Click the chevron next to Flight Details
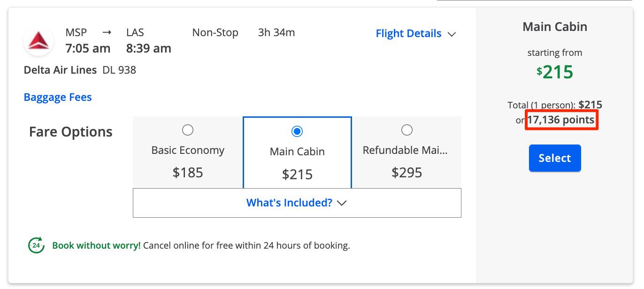 point(452,34)
